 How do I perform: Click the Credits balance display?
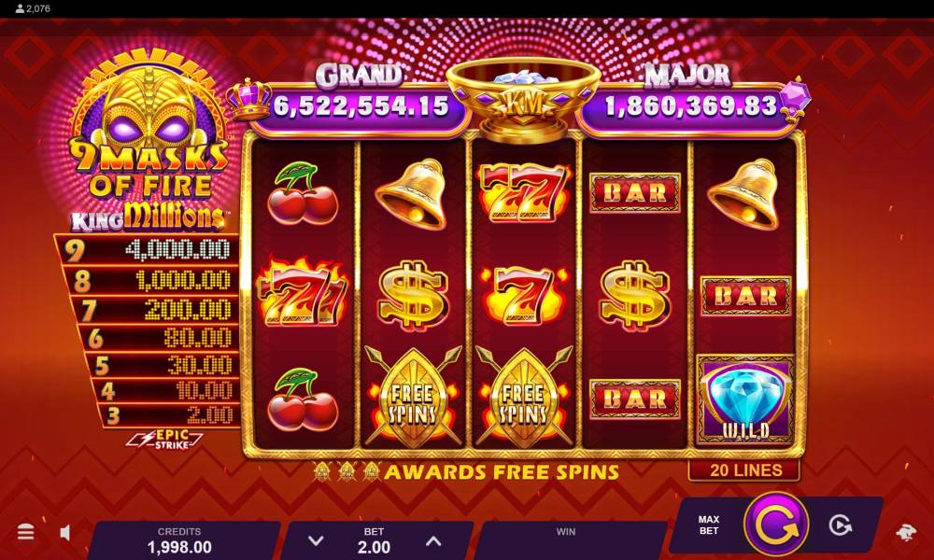pyautogui.click(x=179, y=540)
